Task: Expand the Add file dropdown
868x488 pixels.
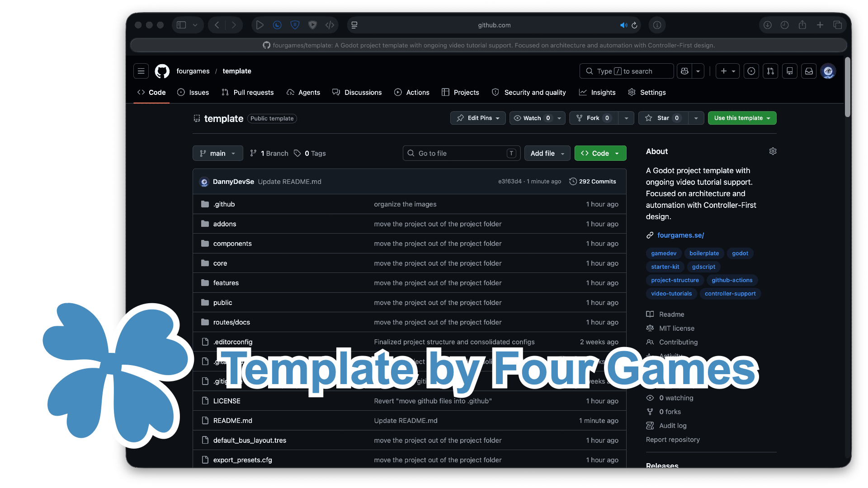Action: click(x=547, y=154)
